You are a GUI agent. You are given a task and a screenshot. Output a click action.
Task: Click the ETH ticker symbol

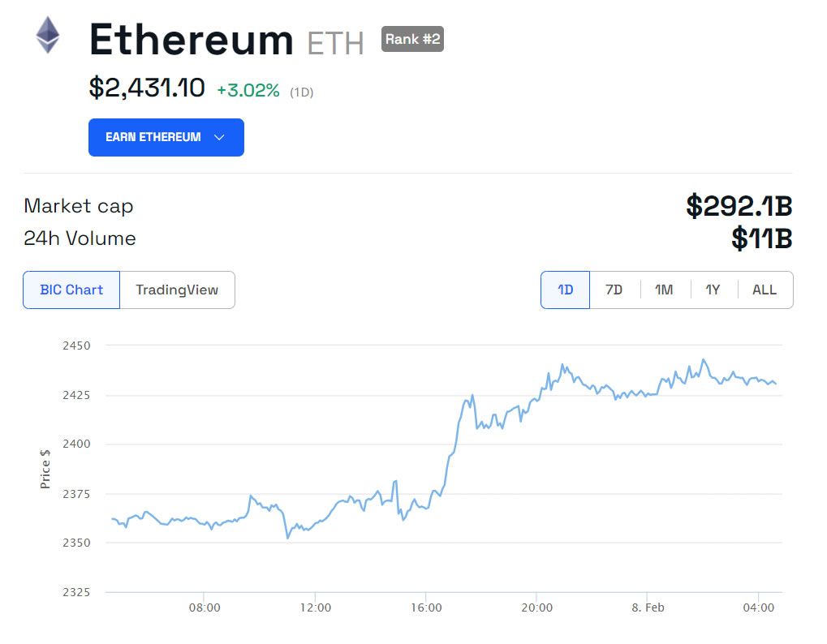pyautogui.click(x=335, y=43)
